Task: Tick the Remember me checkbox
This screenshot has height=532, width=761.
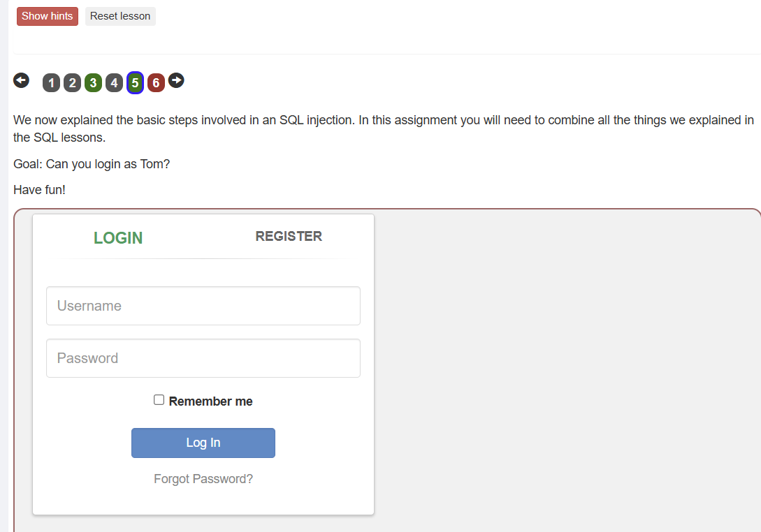Action: tap(159, 399)
